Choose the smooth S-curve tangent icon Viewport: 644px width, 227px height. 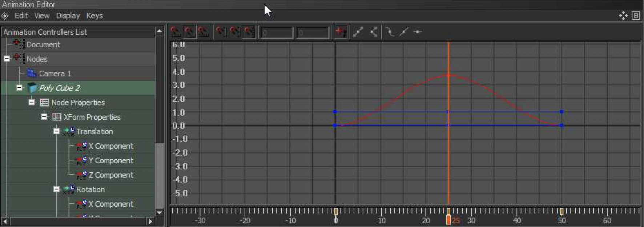pyautogui.click(x=390, y=32)
